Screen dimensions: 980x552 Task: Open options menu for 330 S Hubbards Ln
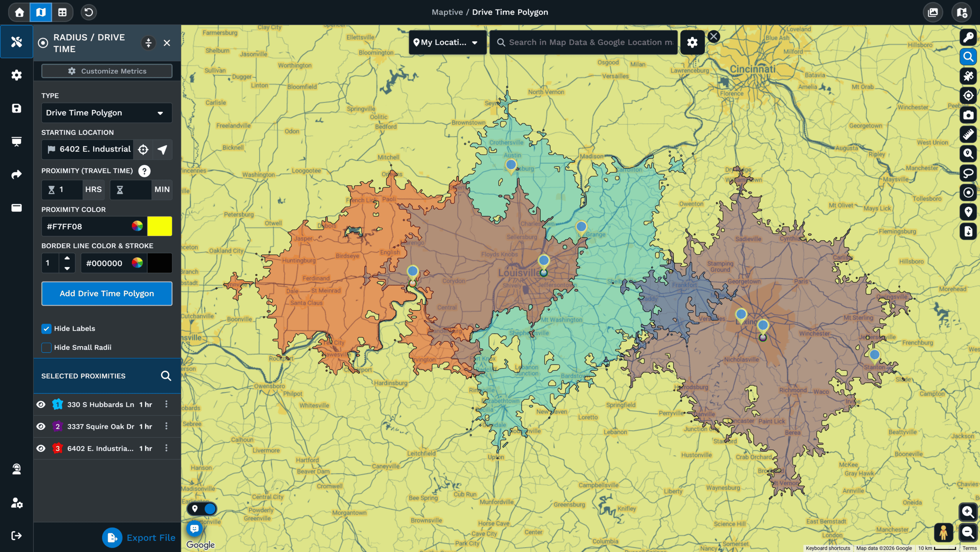167,404
